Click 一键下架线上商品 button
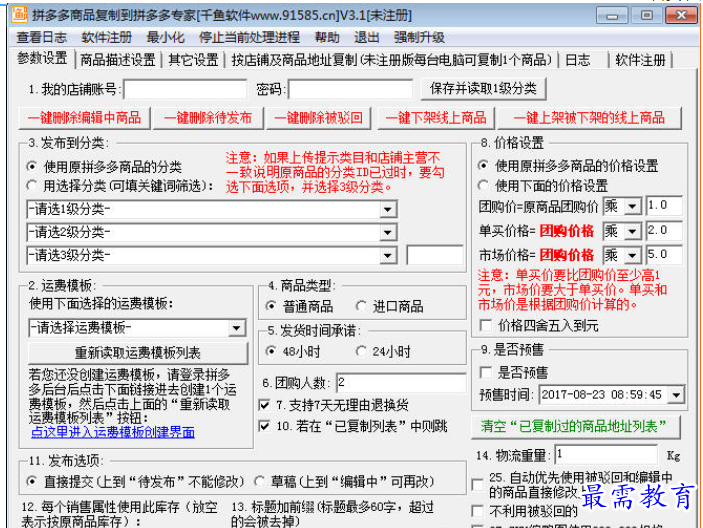This screenshot has height=528, width=703. tap(436, 118)
